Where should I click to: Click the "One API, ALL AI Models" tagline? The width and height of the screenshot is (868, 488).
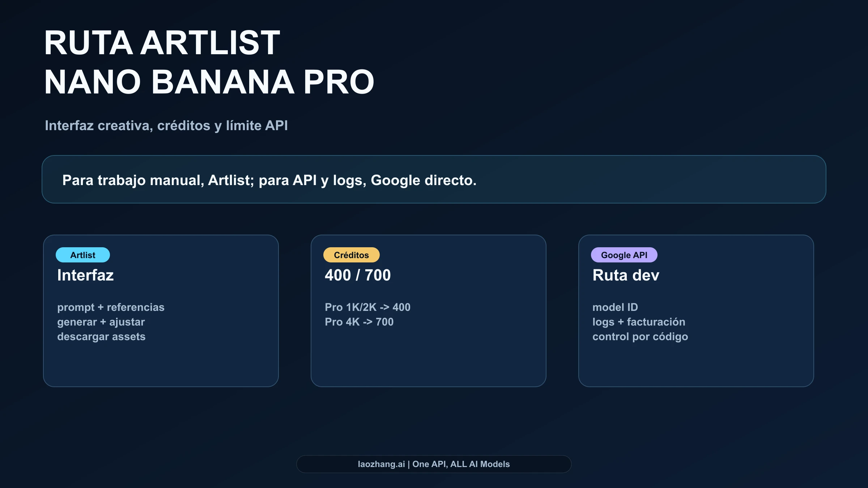click(x=461, y=464)
